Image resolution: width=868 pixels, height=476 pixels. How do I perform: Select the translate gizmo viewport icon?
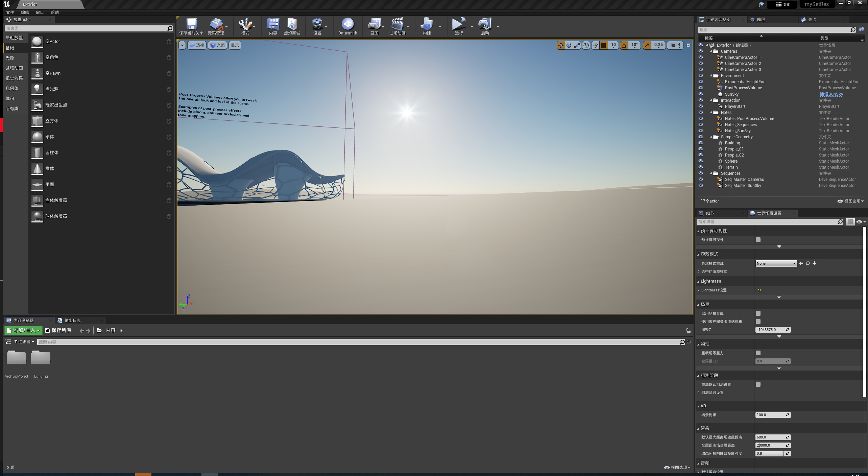click(560, 45)
